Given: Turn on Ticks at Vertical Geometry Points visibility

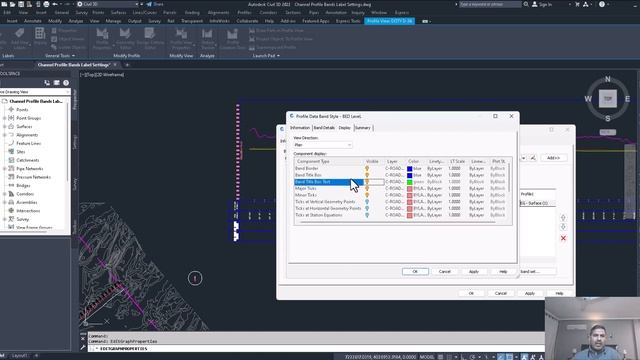Looking at the screenshot, I should pos(367,202).
